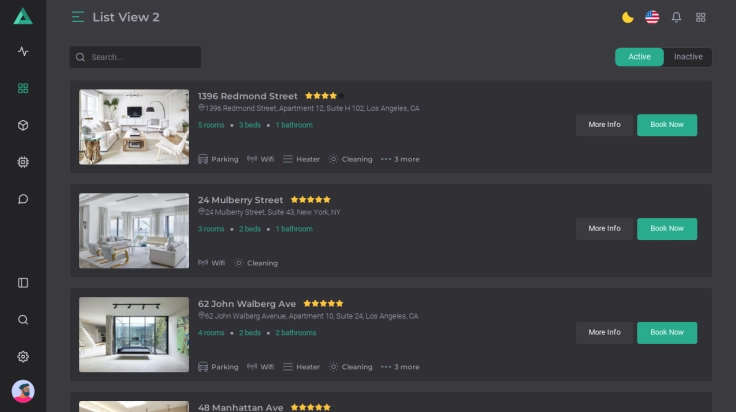Viewport: 736px width, 412px height.
Task: Click the sidebar layout panel icon
Action: pos(23,283)
